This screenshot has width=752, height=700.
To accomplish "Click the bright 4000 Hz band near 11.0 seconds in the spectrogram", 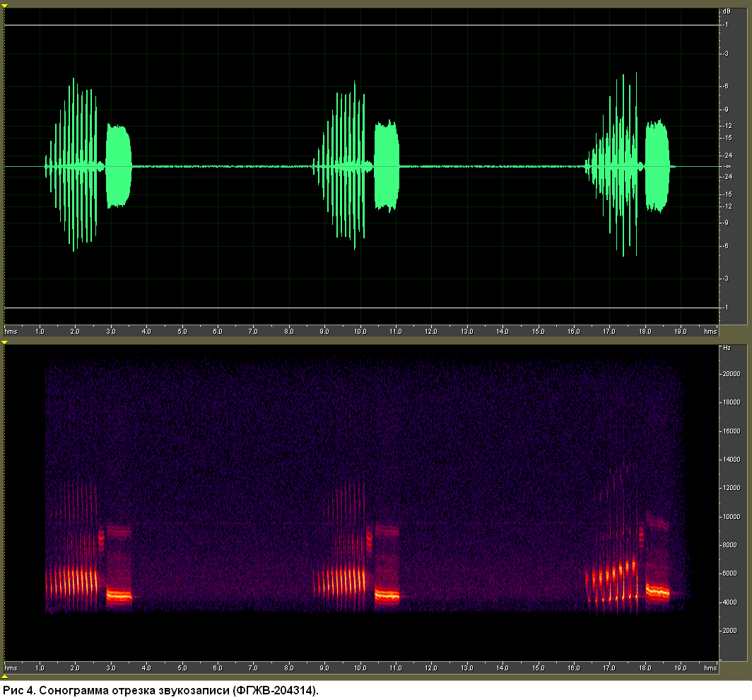I will [387, 595].
